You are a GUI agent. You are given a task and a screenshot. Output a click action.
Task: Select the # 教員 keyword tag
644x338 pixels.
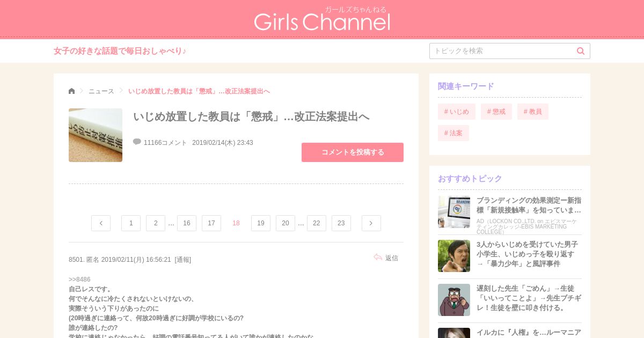(533, 112)
